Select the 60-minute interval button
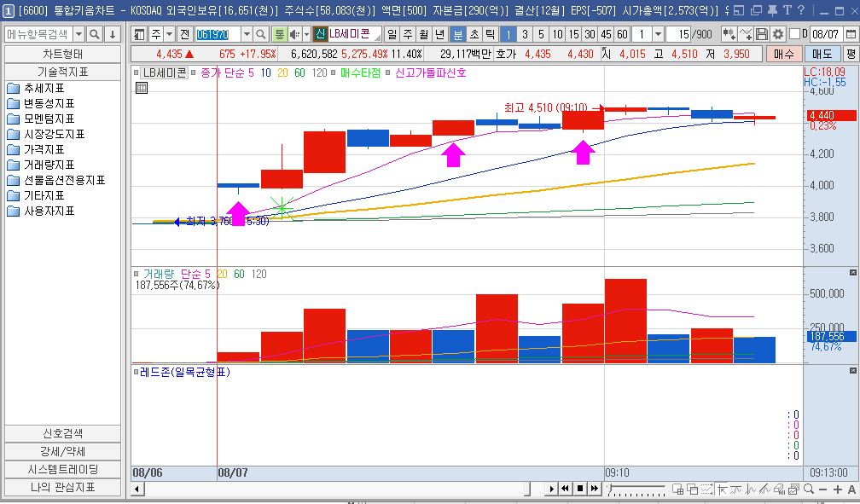Viewport: 860px width, 504px height. click(x=622, y=35)
